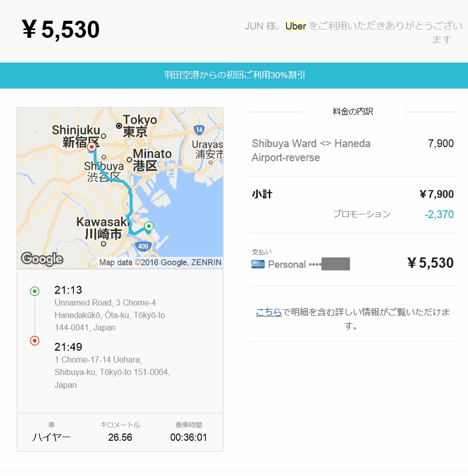Screen dimensions: 468x476
Task: Click the green pickup icon beside 21:13
Action: [35, 291]
